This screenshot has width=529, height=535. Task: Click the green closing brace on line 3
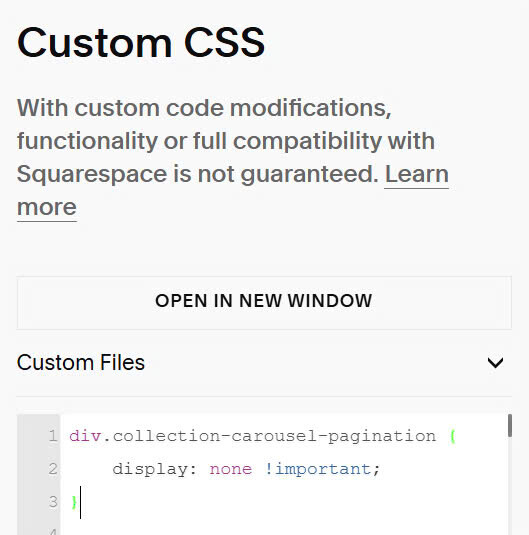click(x=74, y=502)
